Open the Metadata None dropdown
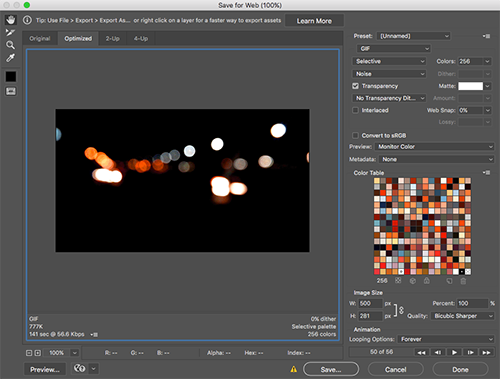Screen dimensions: 500x379 tap(436, 159)
